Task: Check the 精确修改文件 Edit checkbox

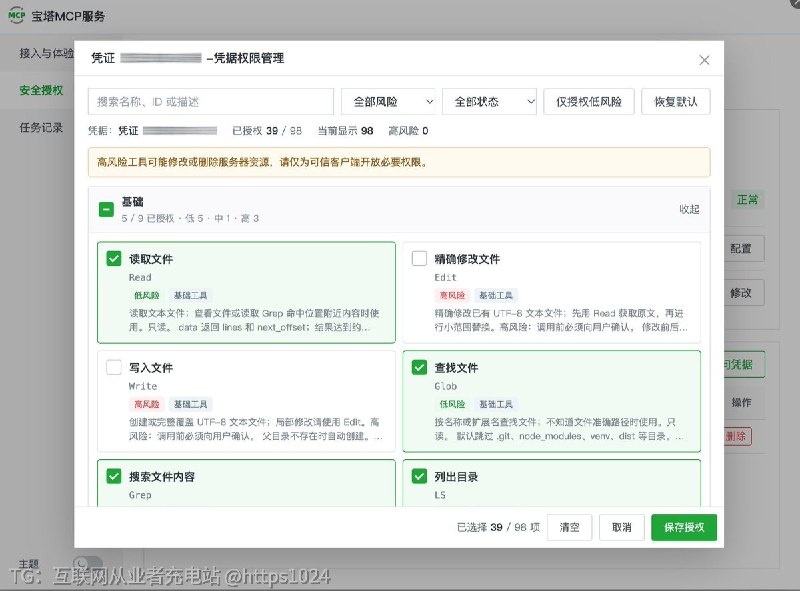Action: pos(419,258)
